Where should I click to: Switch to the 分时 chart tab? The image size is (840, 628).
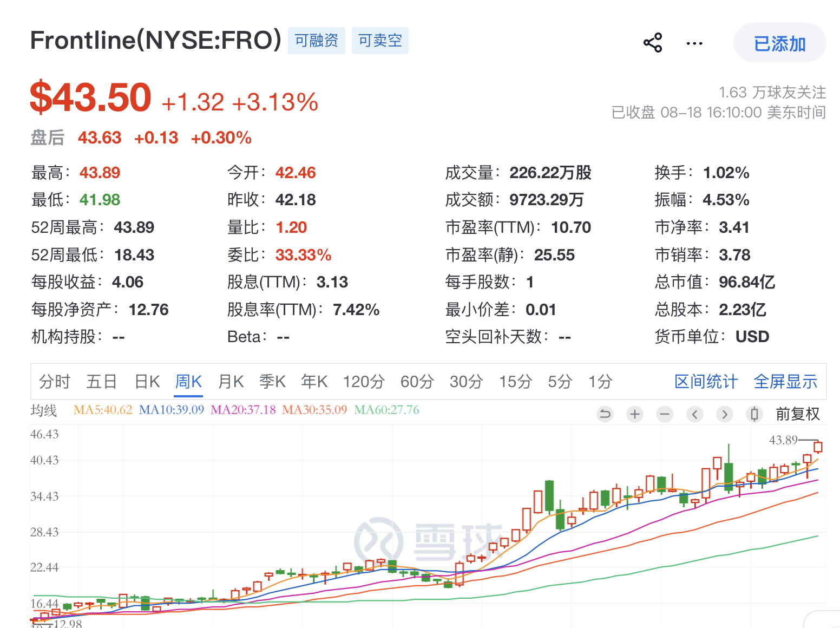click(55, 382)
